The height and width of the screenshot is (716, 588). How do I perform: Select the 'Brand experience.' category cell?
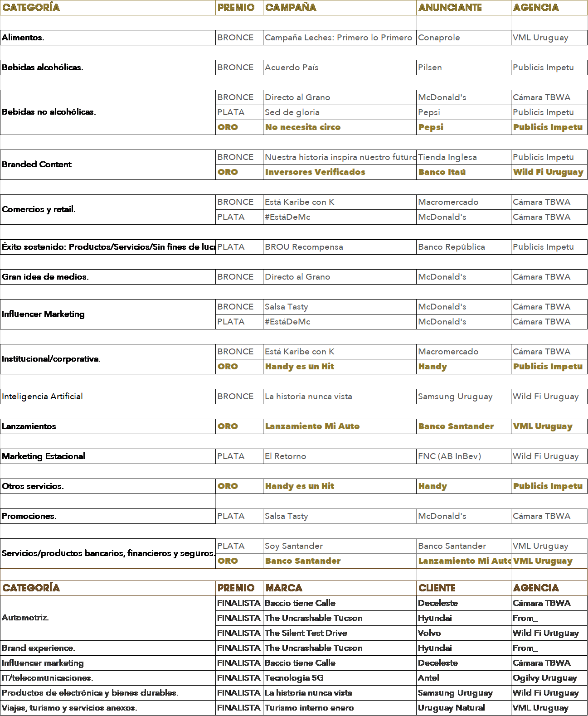[x=108, y=648]
